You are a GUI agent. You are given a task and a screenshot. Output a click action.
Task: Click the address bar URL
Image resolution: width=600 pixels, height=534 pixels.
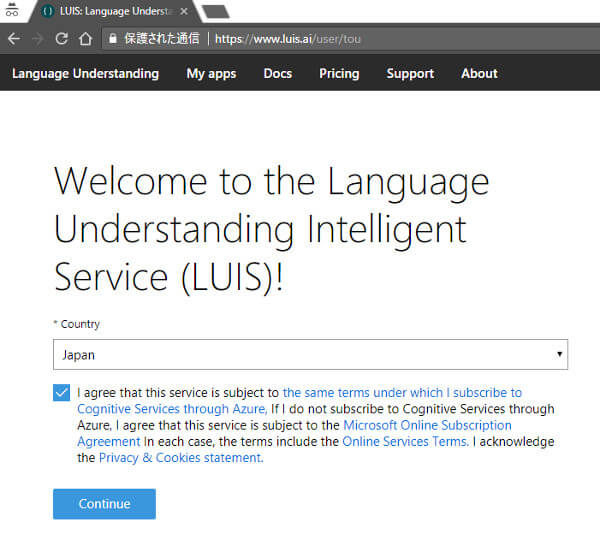coord(288,39)
